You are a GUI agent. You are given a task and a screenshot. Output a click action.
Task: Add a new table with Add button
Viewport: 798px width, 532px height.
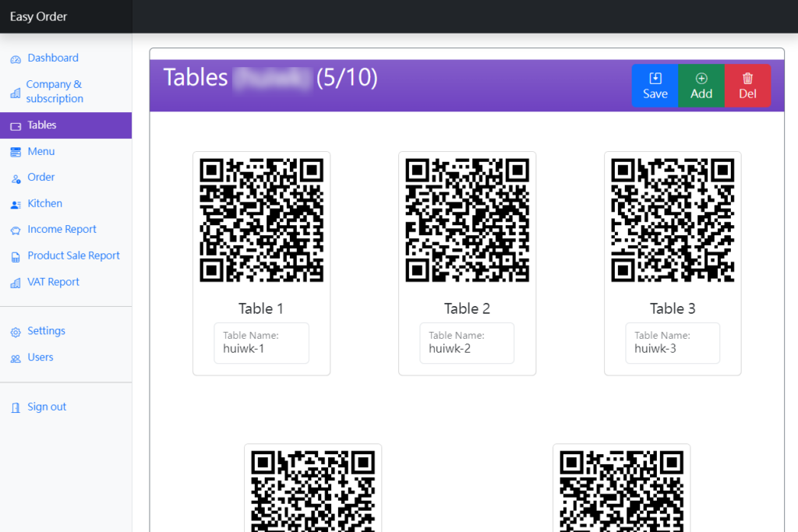[x=701, y=86]
